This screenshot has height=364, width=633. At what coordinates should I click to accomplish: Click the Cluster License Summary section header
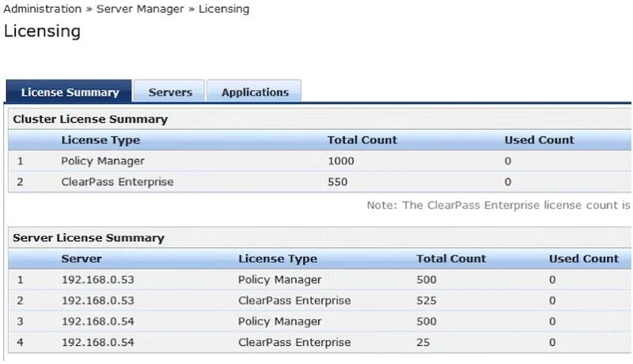(90, 119)
